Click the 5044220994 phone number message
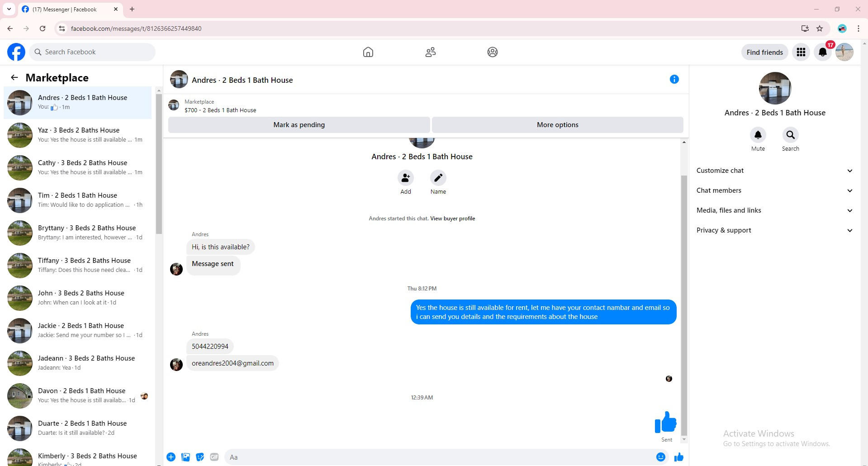 pyautogui.click(x=210, y=347)
